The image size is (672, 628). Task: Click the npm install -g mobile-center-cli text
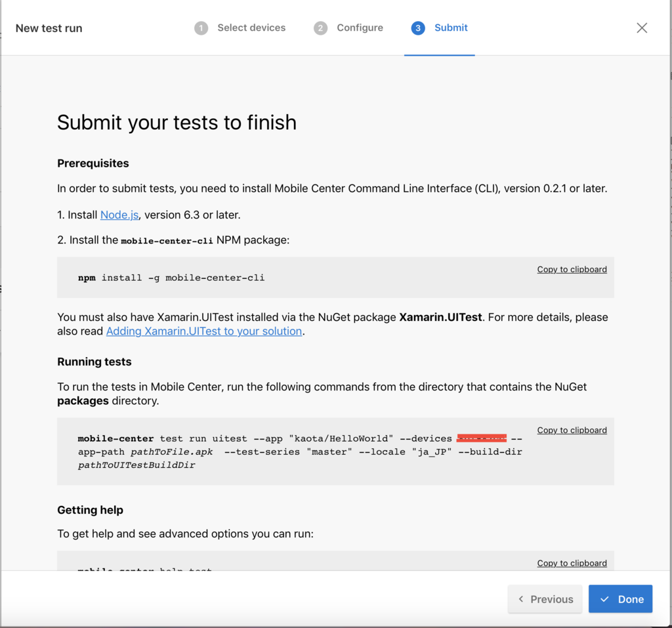point(171,278)
